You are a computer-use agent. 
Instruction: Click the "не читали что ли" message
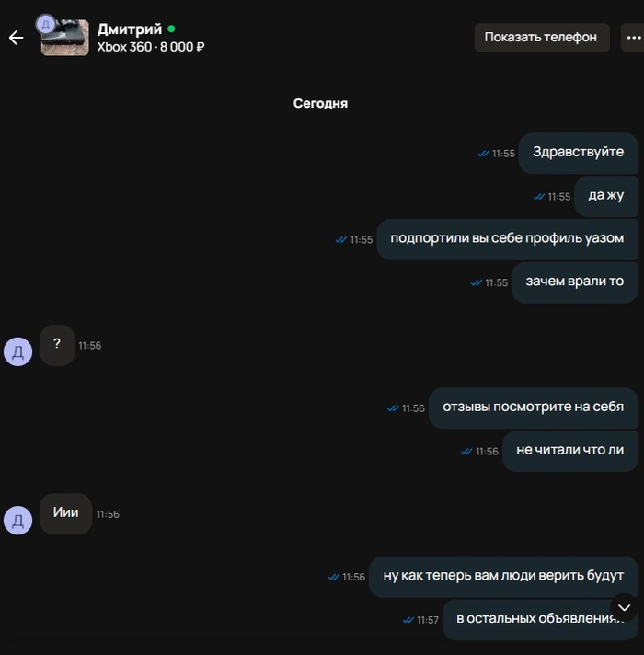click(x=570, y=451)
